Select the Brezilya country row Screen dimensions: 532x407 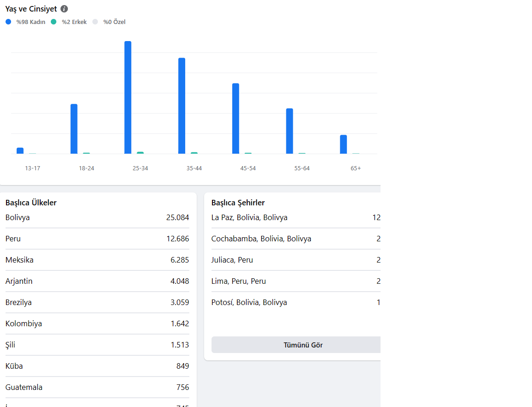coord(97,302)
